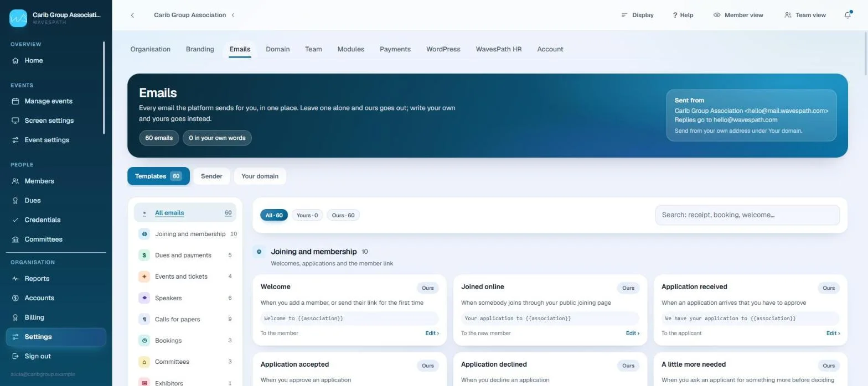Image resolution: width=868 pixels, height=386 pixels.
Task: Click the Joining and membership category icon
Action: click(144, 234)
